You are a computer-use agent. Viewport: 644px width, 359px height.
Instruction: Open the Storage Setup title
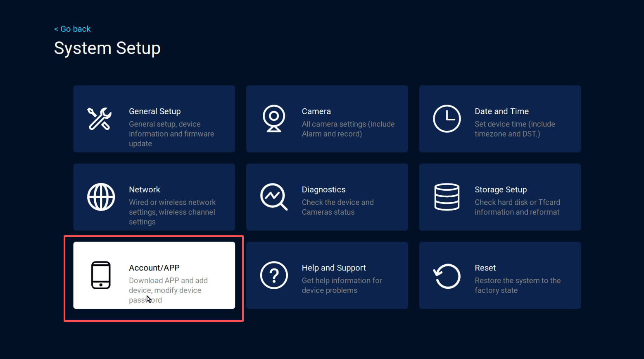coord(500,189)
